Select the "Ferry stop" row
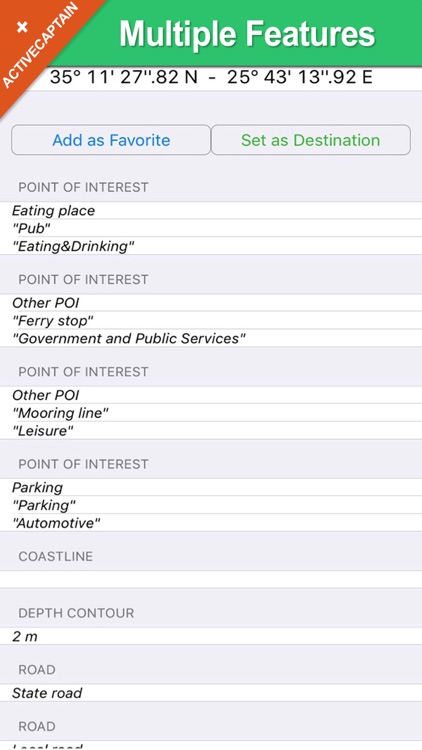This screenshot has width=422, height=750. 211,320
